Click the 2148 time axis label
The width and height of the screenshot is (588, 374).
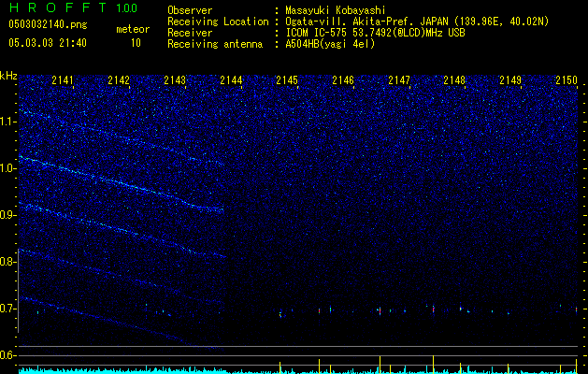pos(454,80)
